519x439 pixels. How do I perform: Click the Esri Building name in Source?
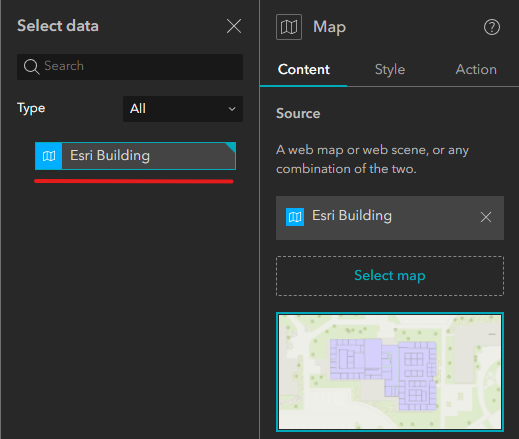[352, 216]
